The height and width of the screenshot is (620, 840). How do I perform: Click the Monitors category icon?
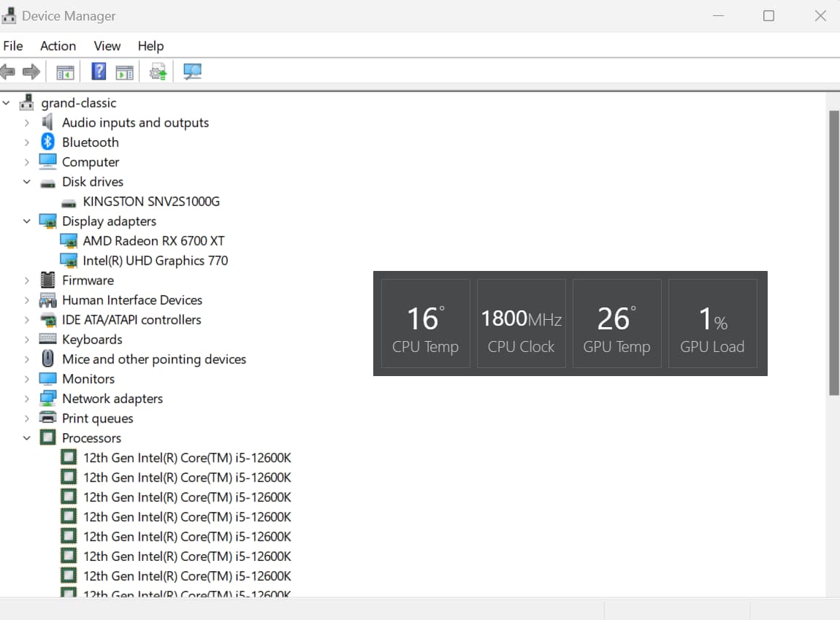point(47,378)
